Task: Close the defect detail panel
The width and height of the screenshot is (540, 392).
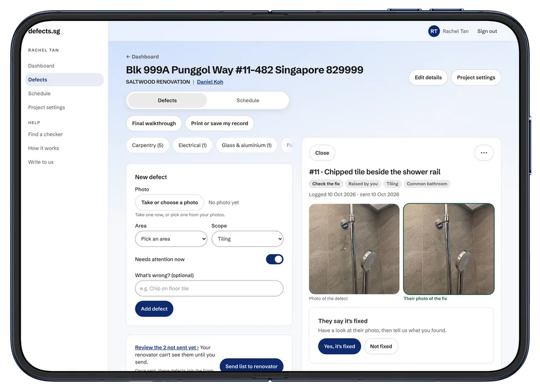Action: click(322, 153)
